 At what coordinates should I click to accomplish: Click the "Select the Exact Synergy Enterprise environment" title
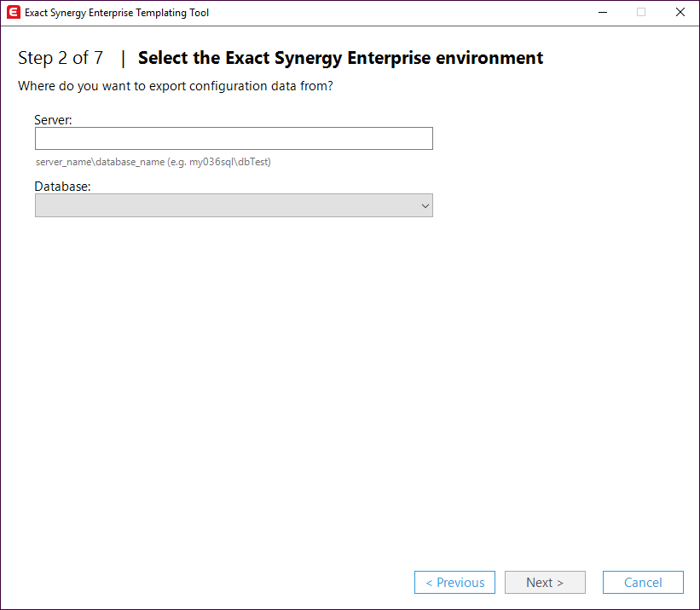(x=341, y=58)
